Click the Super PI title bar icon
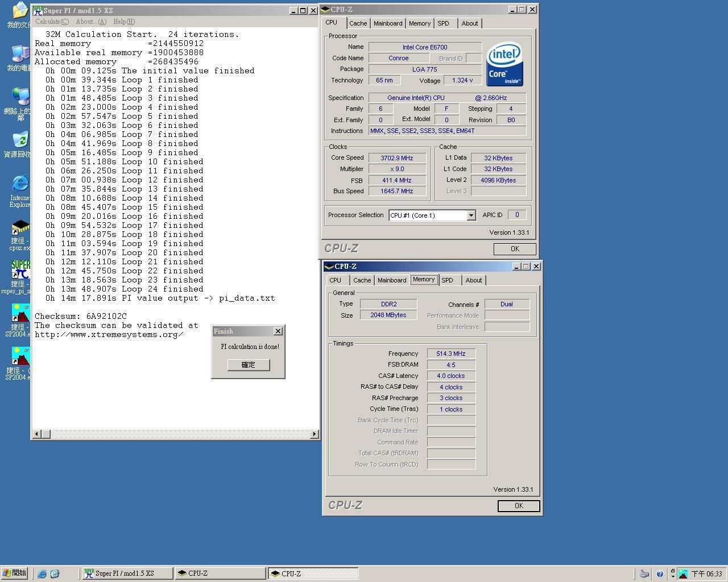The image size is (728, 582). (x=38, y=10)
